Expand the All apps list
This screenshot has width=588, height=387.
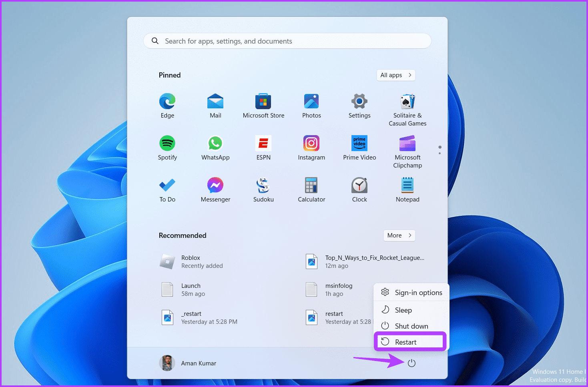(396, 75)
